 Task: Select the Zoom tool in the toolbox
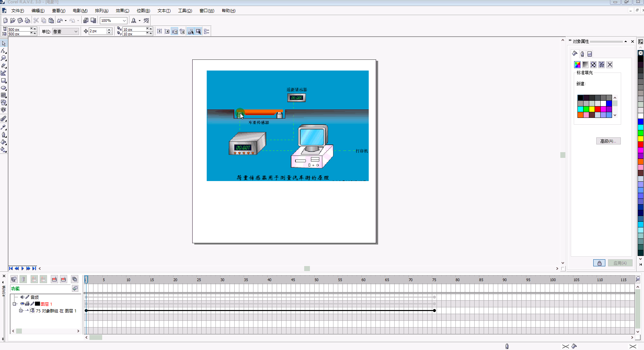[x=4, y=58]
